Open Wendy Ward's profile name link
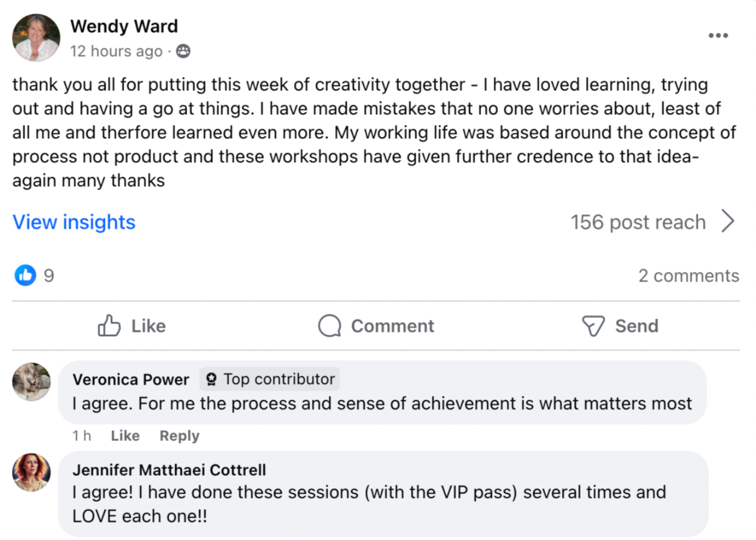 click(124, 26)
